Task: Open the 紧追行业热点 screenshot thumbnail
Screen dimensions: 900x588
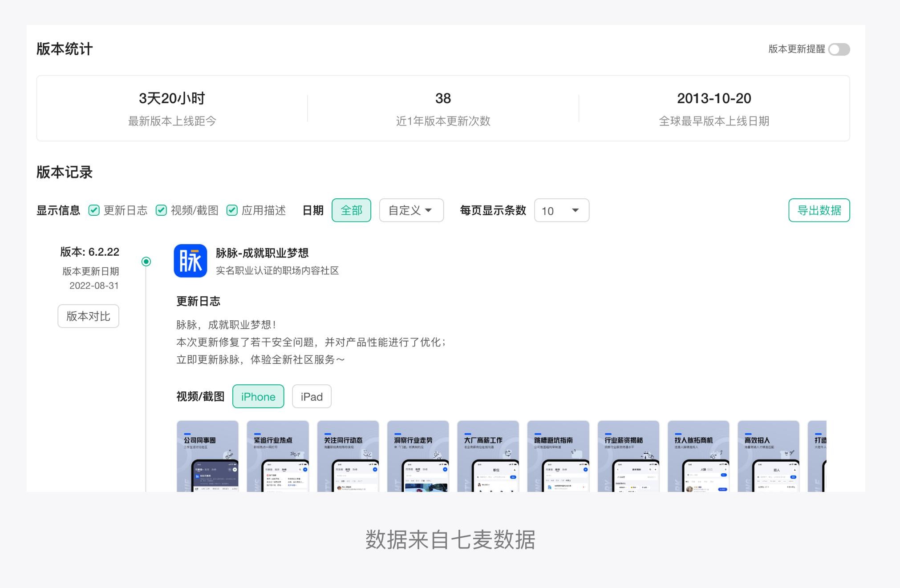Action: pos(278,456)
